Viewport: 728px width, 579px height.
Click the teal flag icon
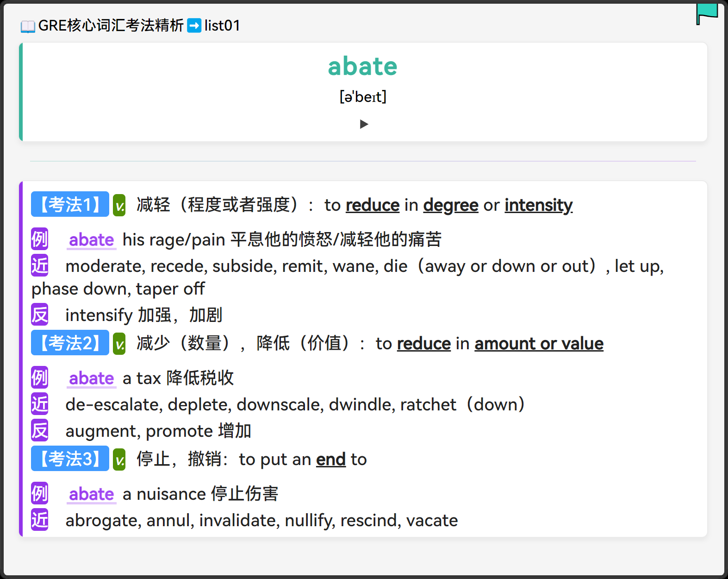[x=707, y=13]
